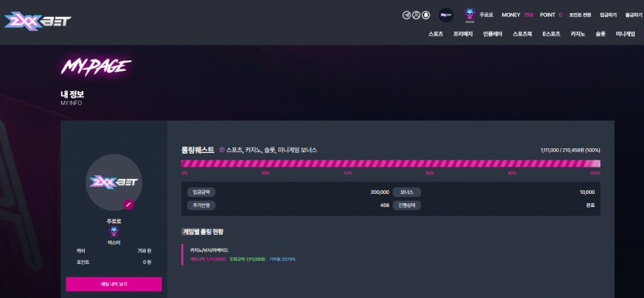Click the rolling quest progress bar
Image resolution: width=644 pixels, height=298 pixels.
pos(390,164)
